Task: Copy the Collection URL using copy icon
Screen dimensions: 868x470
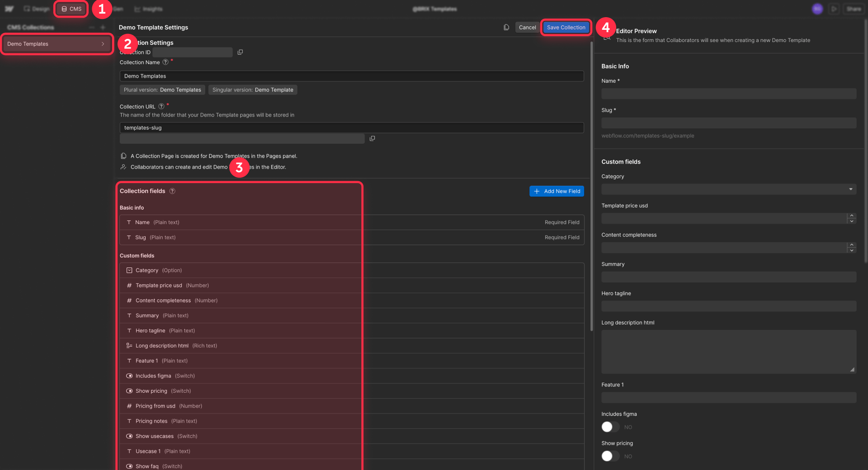Action: pyautogui.click(x=372, y=138)
